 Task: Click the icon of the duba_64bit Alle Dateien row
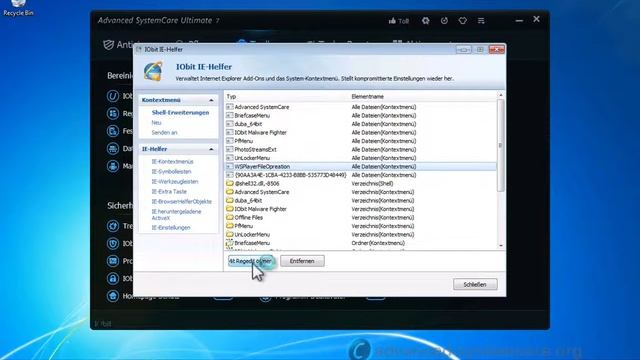[x=230, y=124]
